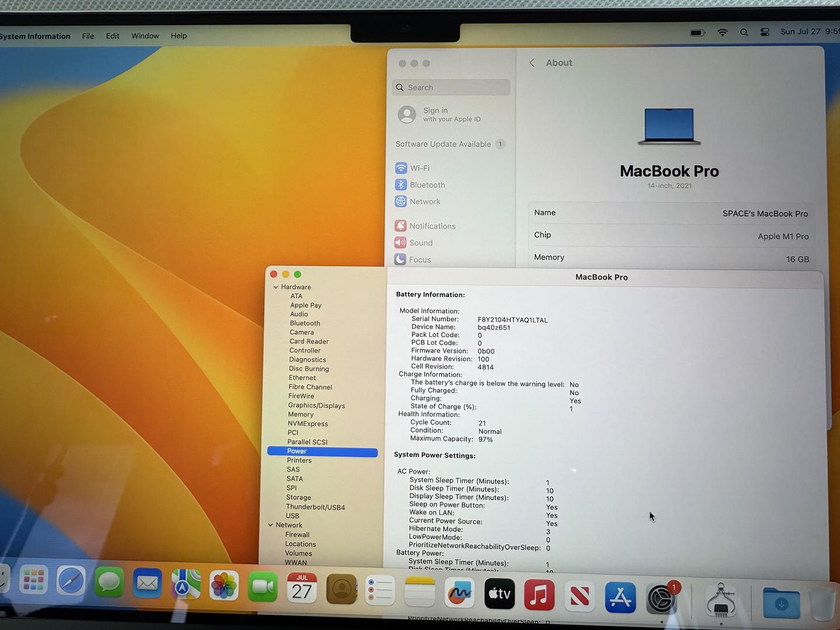Open System Settings Dock icon with badge

tap(661, 598)
